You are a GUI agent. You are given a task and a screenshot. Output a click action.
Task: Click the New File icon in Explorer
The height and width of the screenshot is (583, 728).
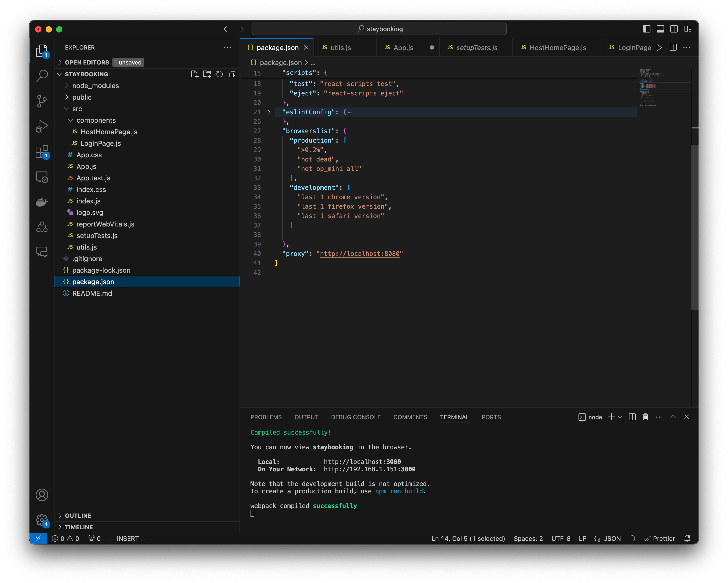point(195,74)
